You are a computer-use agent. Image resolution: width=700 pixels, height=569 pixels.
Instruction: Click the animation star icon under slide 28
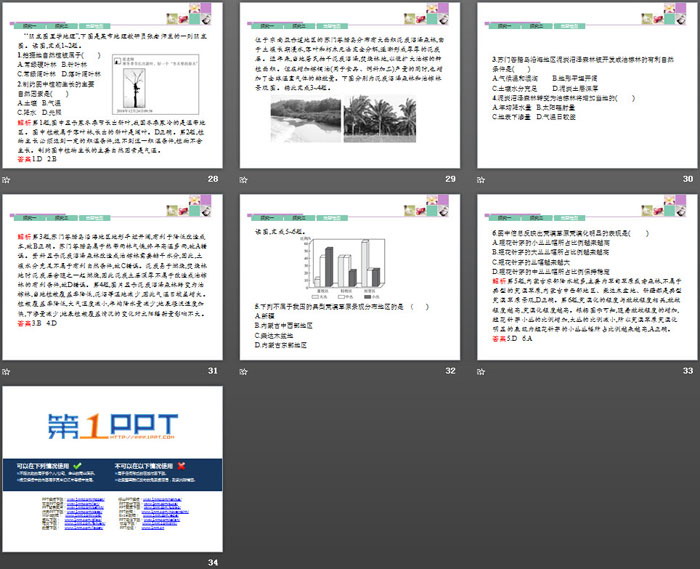click(x=7, y=179)
